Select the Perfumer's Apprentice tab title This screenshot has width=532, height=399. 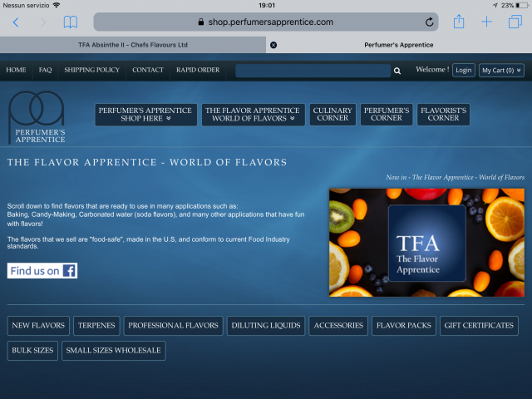399,45
